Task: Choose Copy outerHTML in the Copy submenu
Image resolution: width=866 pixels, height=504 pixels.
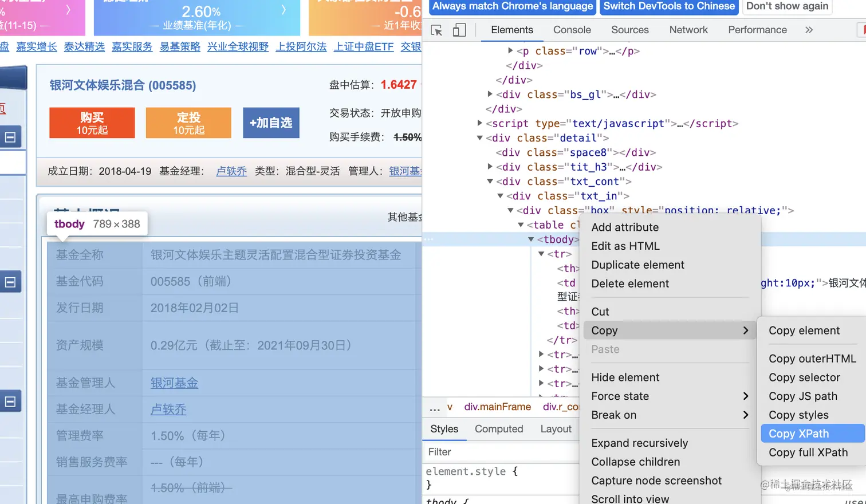Action: coord(812,358)
